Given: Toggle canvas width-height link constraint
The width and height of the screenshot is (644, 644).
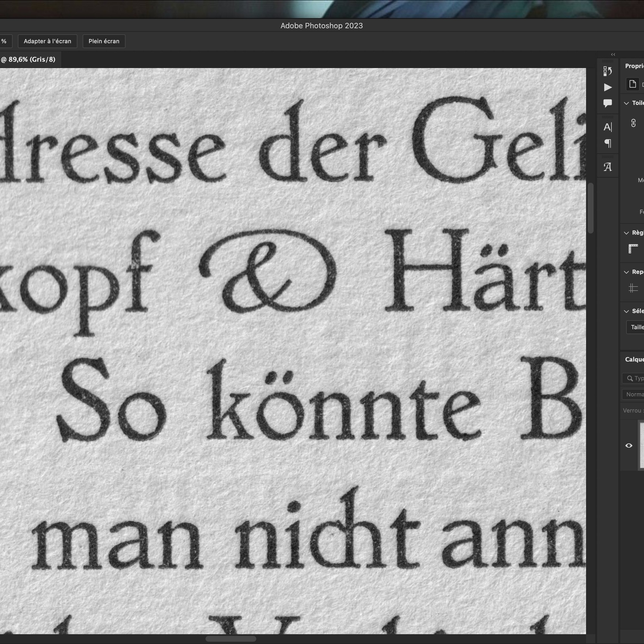Looking at the screenshot, I should tap(633, 123).
